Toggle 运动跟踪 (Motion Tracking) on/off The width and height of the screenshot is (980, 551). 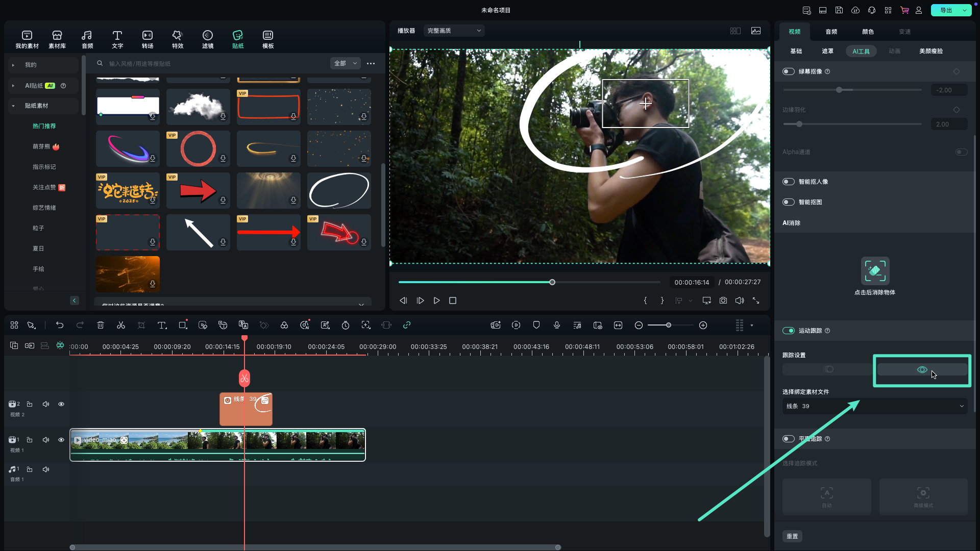(789, 330)
